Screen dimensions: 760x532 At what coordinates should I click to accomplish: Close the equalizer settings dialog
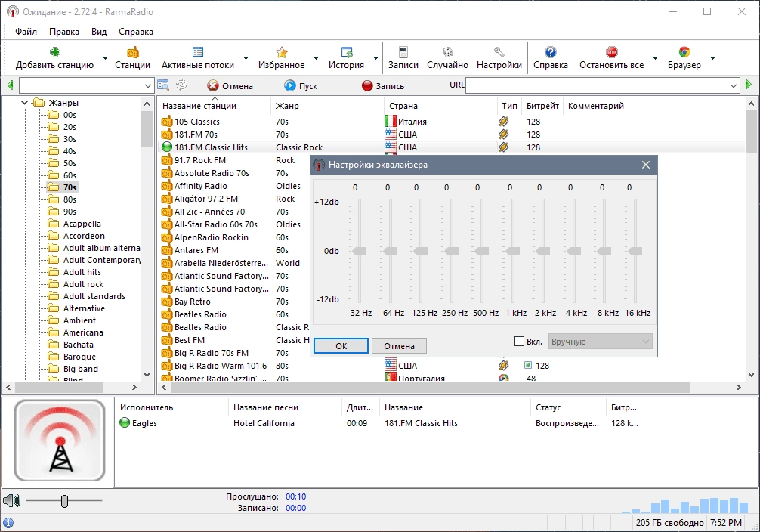click(x=646, y=165)
